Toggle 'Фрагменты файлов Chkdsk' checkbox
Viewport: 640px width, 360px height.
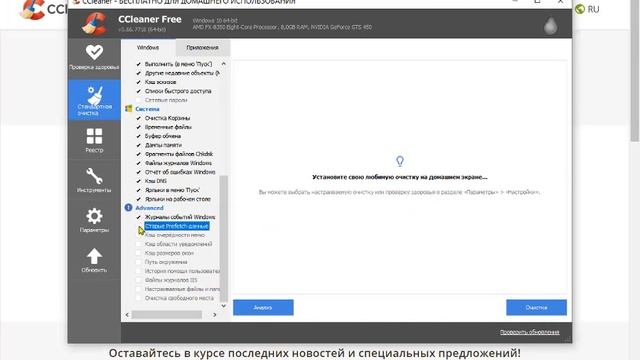pyautogui.click(x=138, y=154)
